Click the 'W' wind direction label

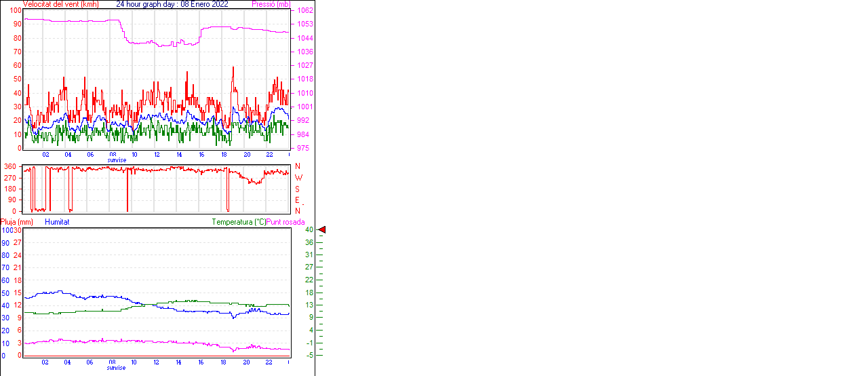click(298, 178)
